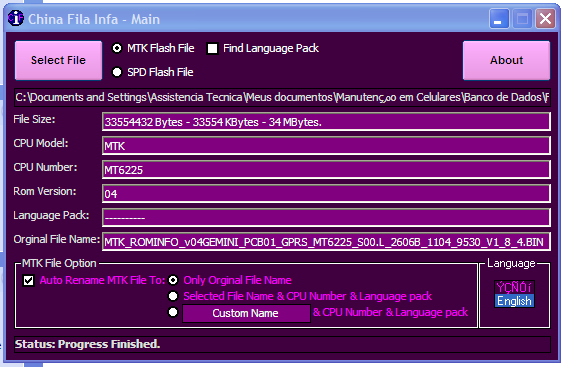The height and width of the screenshot is (367, 563).
Task: Click the CPU Model: label
Action: pyautogui.click(x=41, y=143)
